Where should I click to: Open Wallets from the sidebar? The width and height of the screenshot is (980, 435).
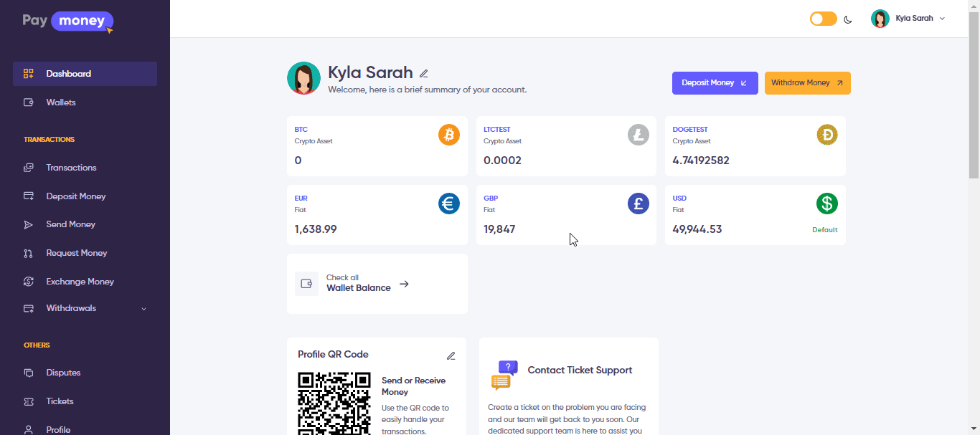61,102
